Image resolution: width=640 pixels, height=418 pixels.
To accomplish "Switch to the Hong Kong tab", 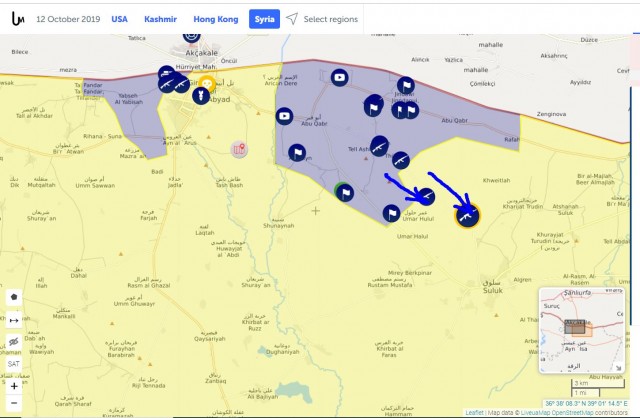I will 216,19.
